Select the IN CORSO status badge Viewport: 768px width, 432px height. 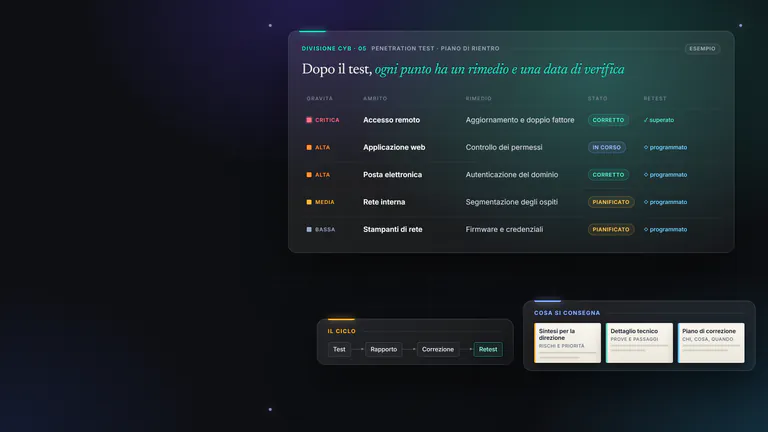607,147
